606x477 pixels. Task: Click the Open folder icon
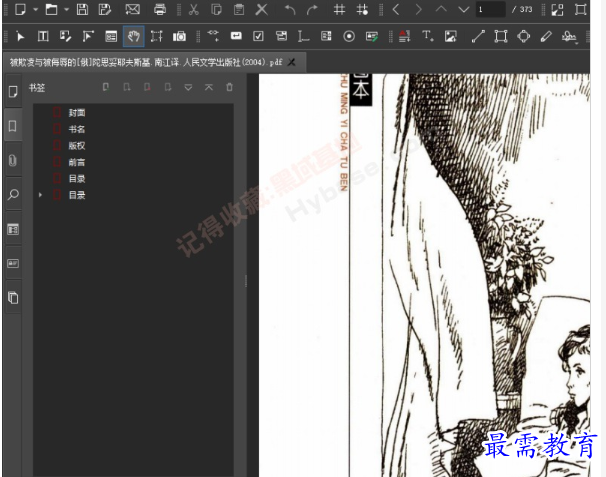tap(51, 9)
